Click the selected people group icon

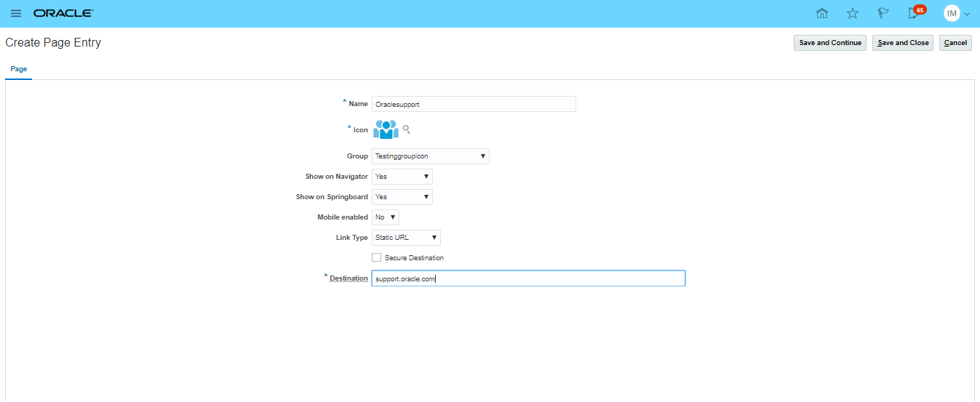[386, 129]
